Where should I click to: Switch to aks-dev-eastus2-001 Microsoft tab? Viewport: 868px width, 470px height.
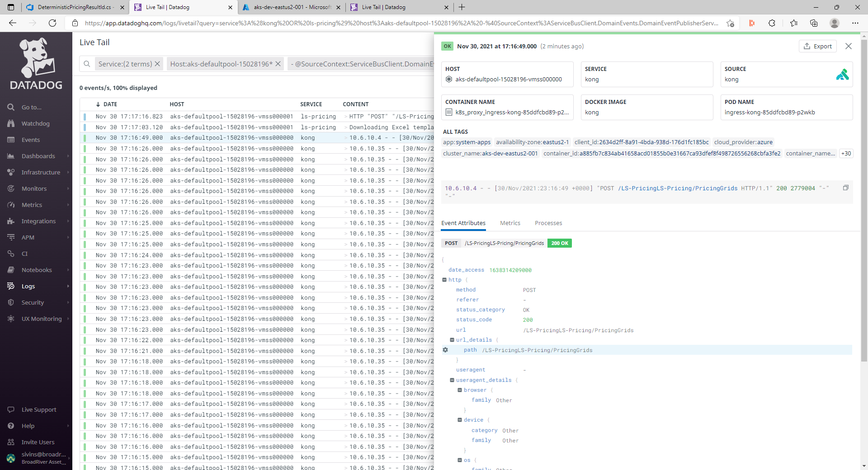click(x=292, y=7)
